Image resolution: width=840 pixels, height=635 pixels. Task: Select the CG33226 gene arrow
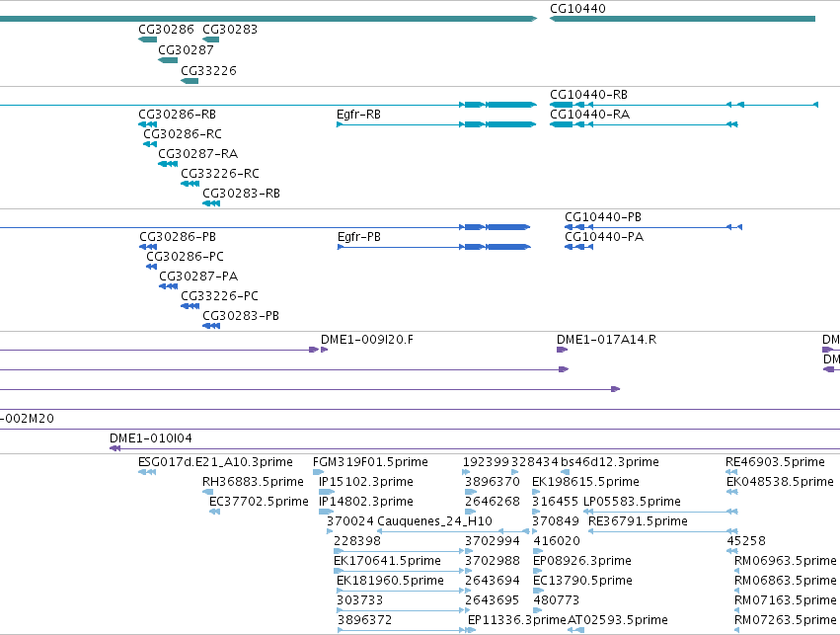[190, 81]
